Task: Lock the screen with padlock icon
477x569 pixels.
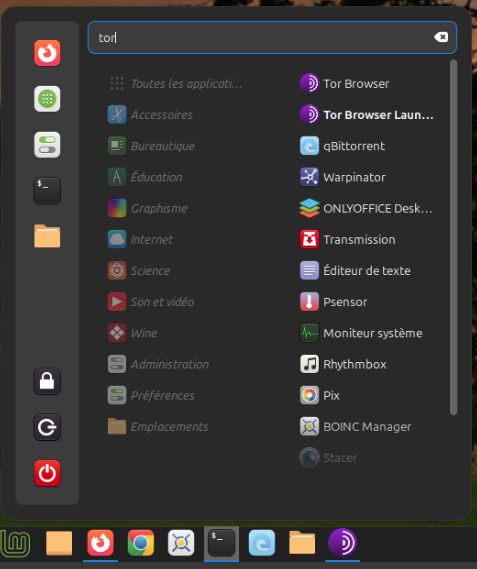Action: tap(47, 381)
